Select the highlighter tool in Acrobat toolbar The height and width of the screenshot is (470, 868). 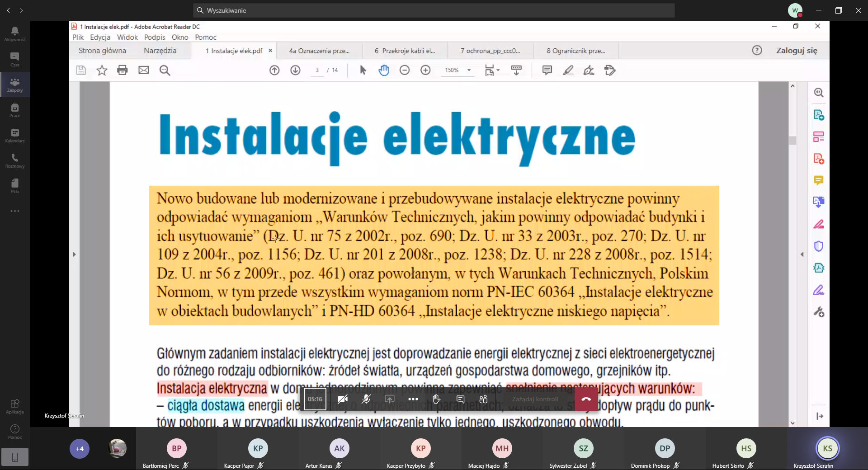[568, 70]
